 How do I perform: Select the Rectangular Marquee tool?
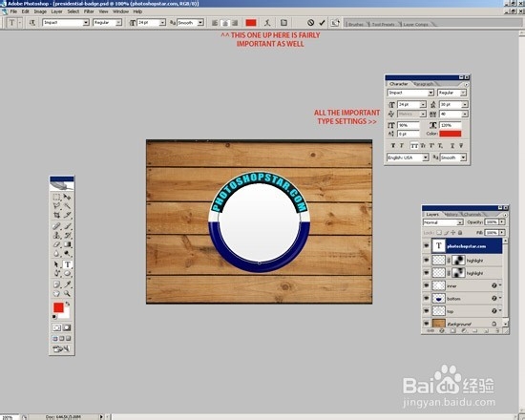[56, 198]
